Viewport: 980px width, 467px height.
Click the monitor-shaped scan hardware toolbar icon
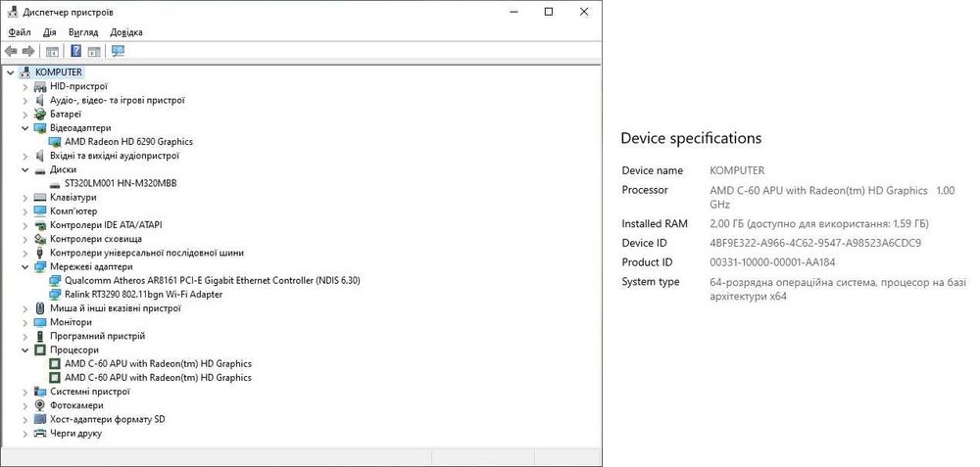pos(119,51)
